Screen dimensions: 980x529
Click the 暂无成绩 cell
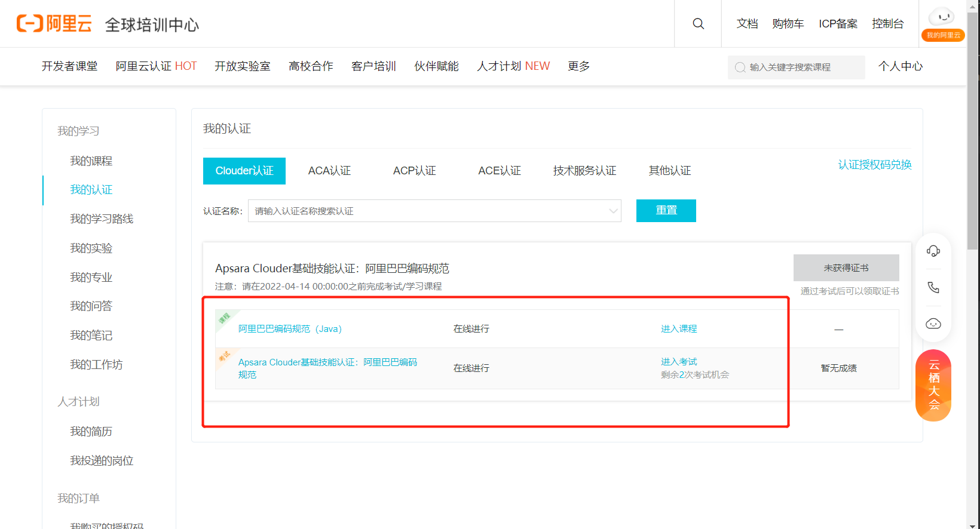pyautogui.click(x=839, y=368)
